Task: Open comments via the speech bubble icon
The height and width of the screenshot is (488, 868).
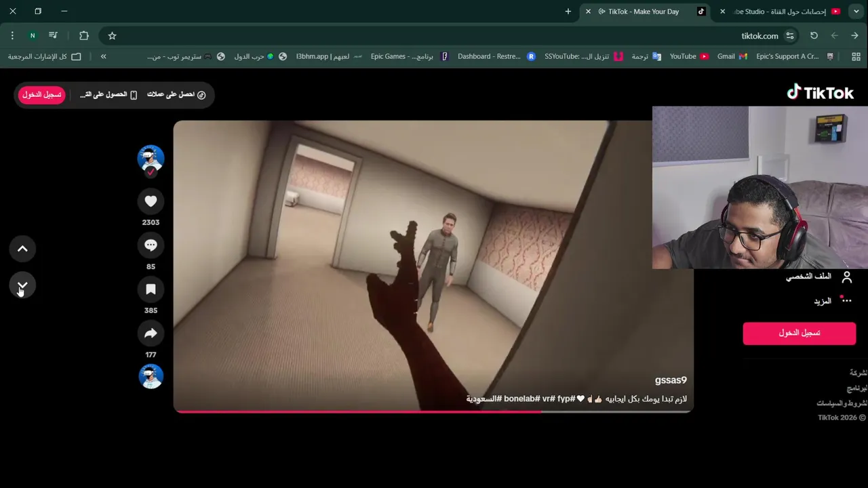Action: click(x=151, y=245)
